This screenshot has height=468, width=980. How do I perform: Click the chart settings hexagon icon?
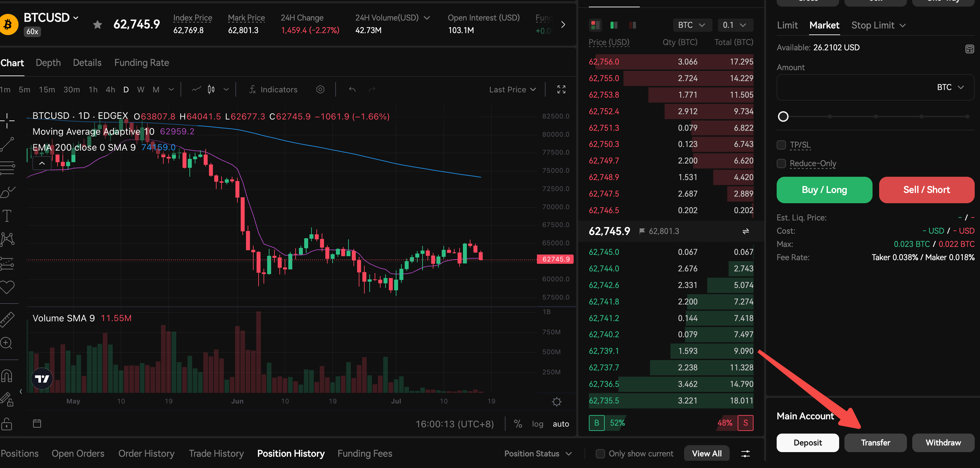coord(320,89)
